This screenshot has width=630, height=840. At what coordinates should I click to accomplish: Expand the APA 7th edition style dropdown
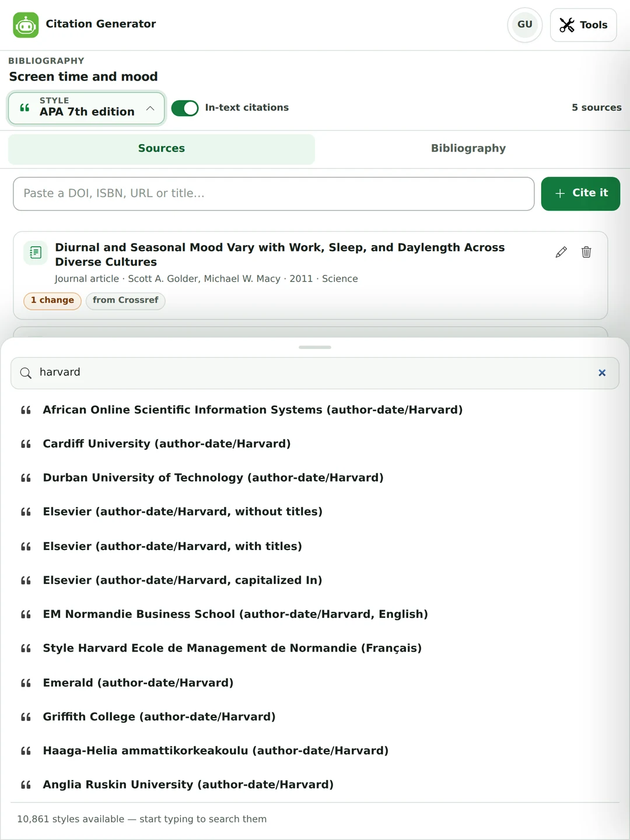(86, 108)
